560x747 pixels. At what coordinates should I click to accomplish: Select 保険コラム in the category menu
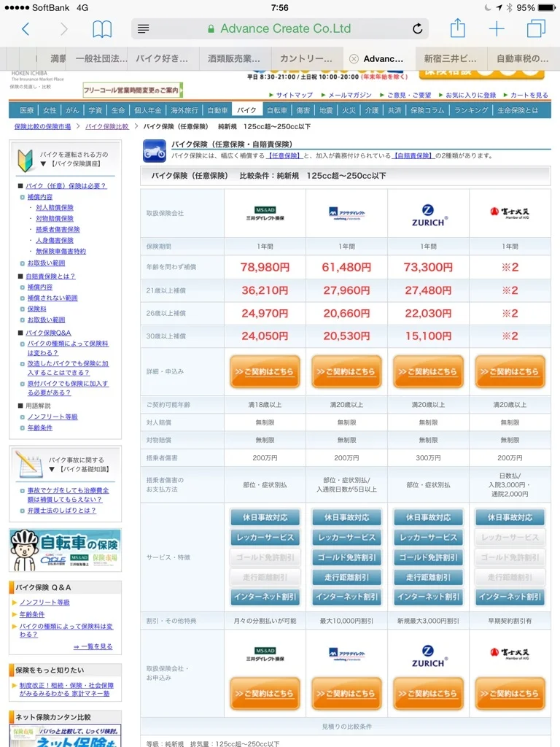[x=427, y=110]
